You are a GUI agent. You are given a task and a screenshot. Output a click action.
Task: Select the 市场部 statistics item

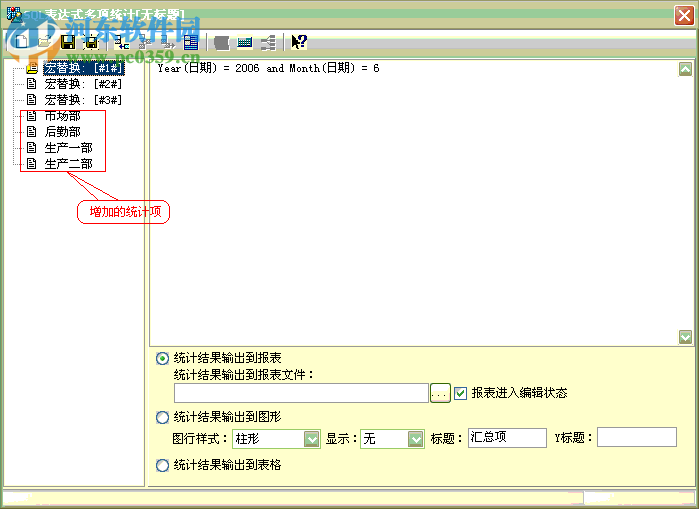(x=62, y=116)
